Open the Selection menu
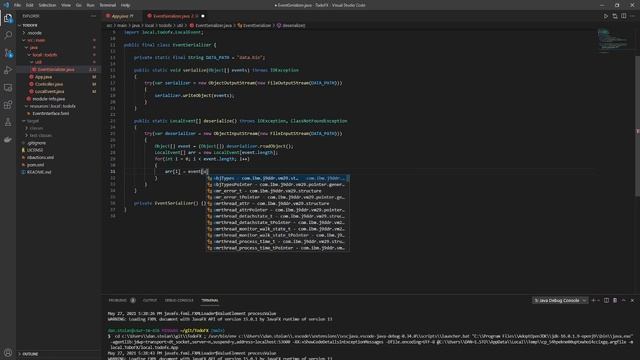The height and width of the screenshot is (360, 640). click(47, 5)
